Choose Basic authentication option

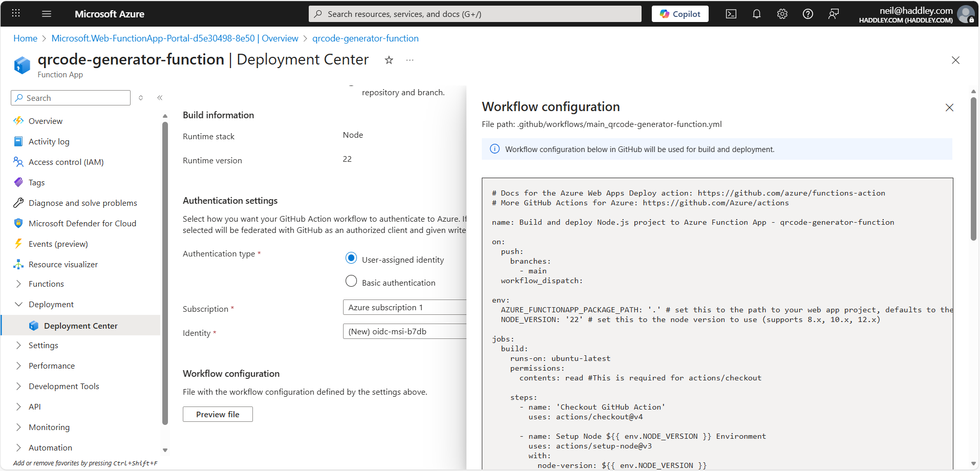(351, 281)
